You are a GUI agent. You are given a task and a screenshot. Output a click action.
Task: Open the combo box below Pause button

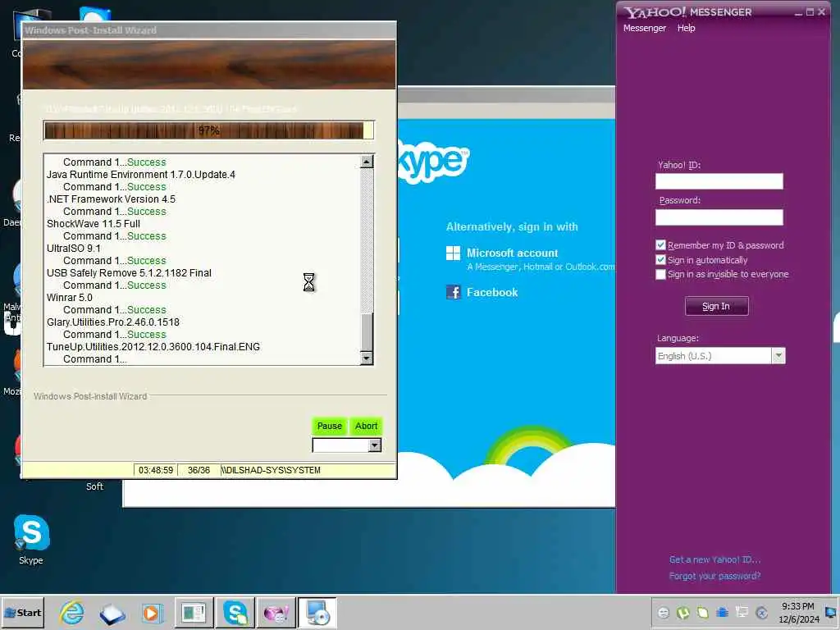347,445
